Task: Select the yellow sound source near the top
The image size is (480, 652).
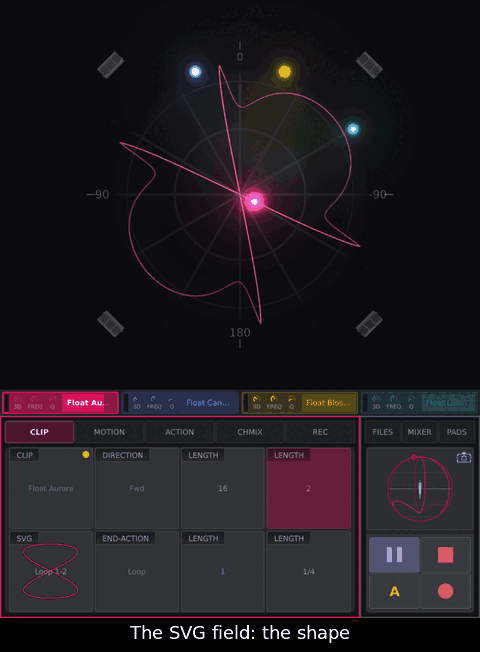Action: click(285, 72)
